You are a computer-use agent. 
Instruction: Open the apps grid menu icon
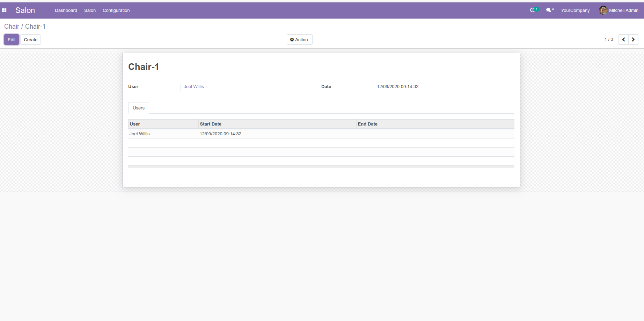(x=4, y=10)
